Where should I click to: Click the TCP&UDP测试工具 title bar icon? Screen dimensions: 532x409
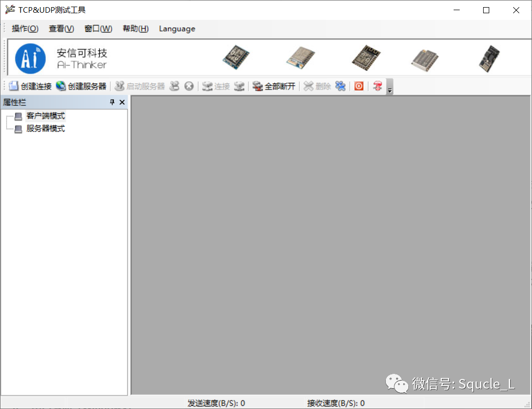(x=10, y=10)
